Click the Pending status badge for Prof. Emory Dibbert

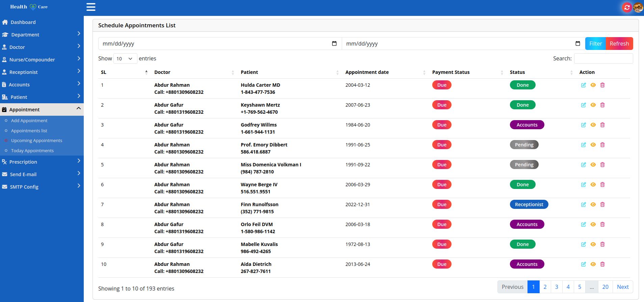click(x=524, y=145)
